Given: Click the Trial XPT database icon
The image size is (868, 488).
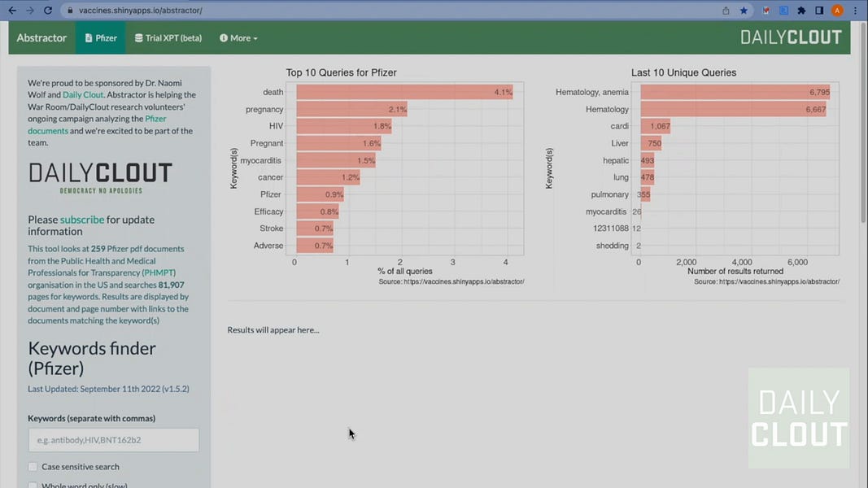Looking at the screenshot, I should (x=137, y=37).
